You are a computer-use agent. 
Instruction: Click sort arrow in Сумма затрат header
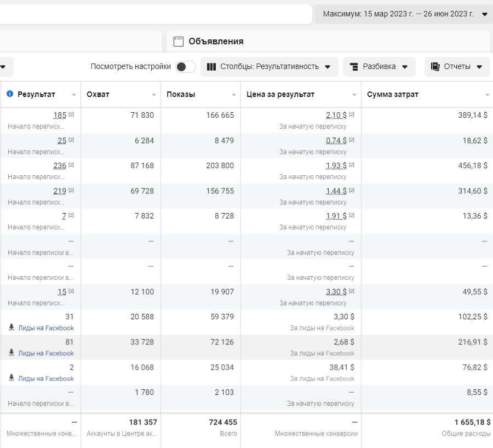(487, 95)
